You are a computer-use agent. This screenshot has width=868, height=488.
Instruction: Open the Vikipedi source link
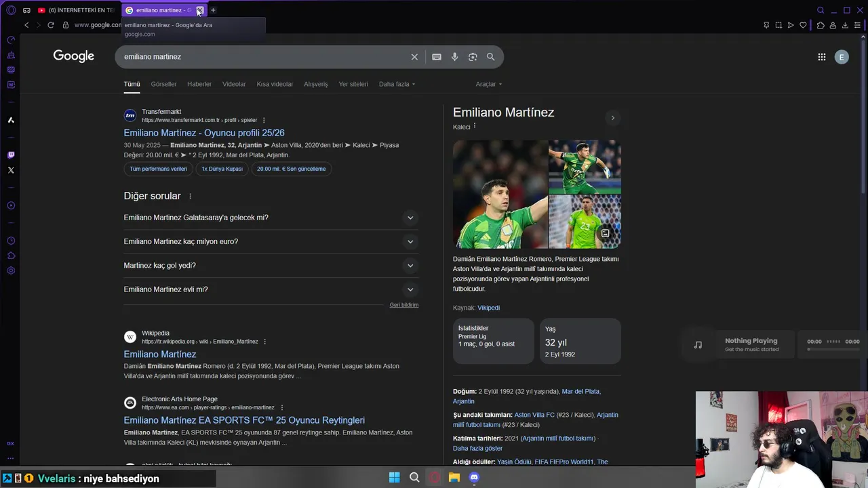pyautogui.click(x=488, y=308)
